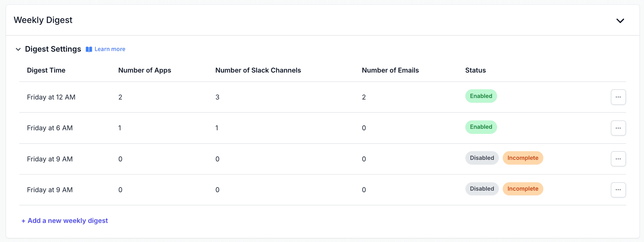
Task: Select the Status column header
Action: click(475, 70)
